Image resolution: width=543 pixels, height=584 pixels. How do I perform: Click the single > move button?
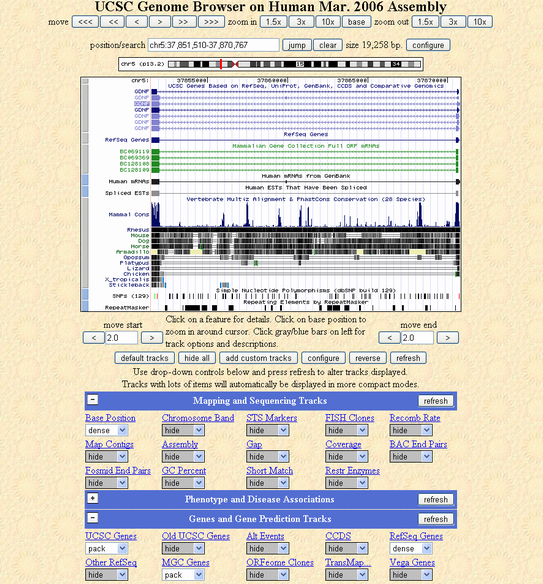pyautogui.click(x=160, y=22)
